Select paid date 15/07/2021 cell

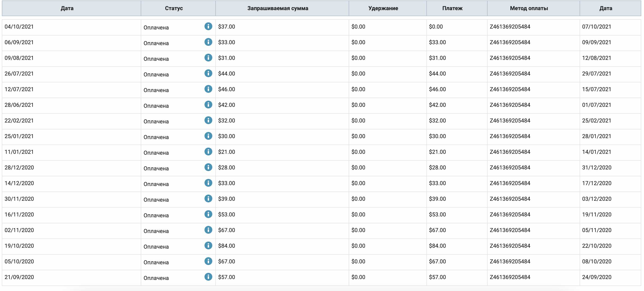[610, 90]
